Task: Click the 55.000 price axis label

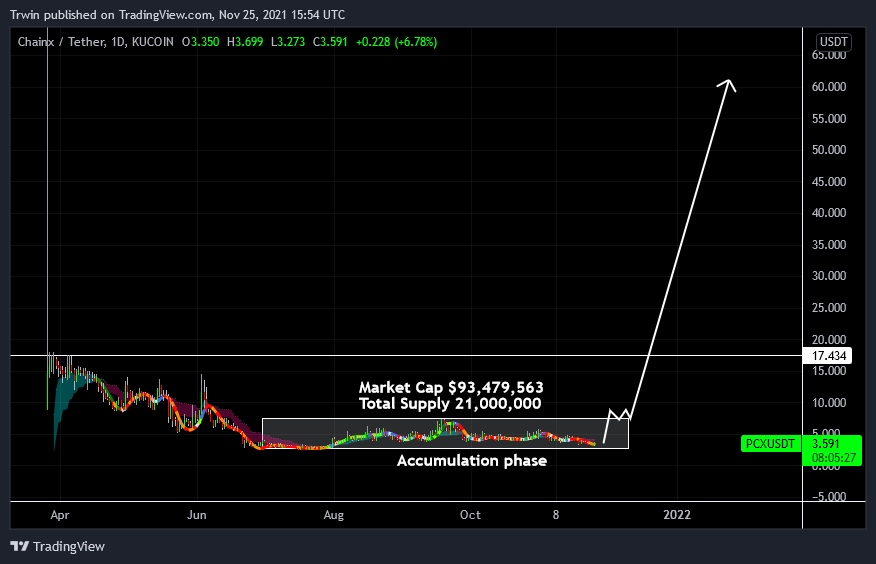Action: (829, 118)
